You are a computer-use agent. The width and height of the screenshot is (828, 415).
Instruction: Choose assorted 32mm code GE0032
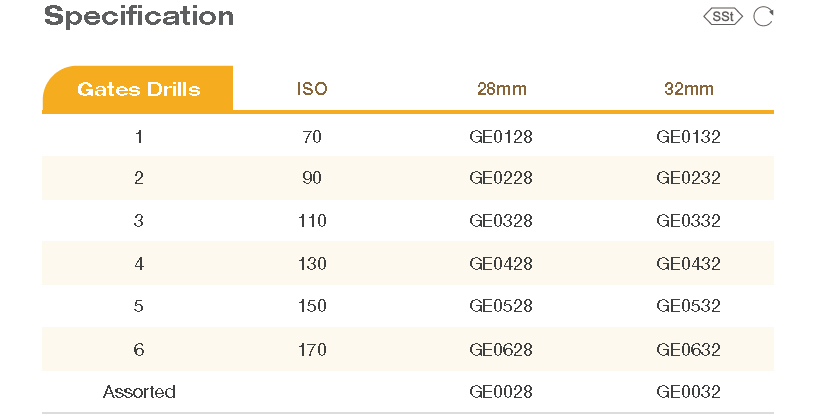pos(688,391)
